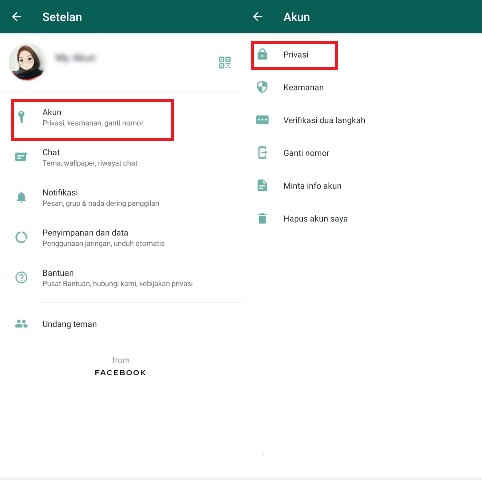
Task: Open the Keamanan option
Action: [361, 87]
